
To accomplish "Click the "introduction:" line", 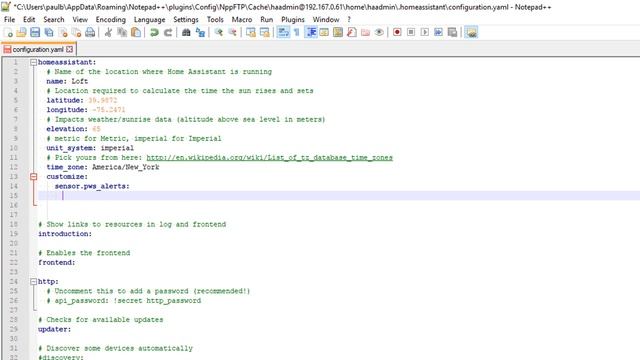I will coord(65,234).
